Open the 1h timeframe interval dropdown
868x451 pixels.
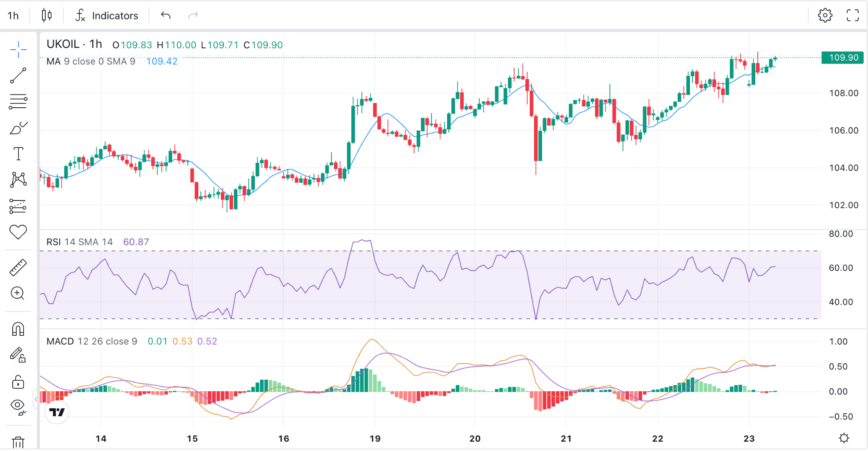[x=13, y=16]
